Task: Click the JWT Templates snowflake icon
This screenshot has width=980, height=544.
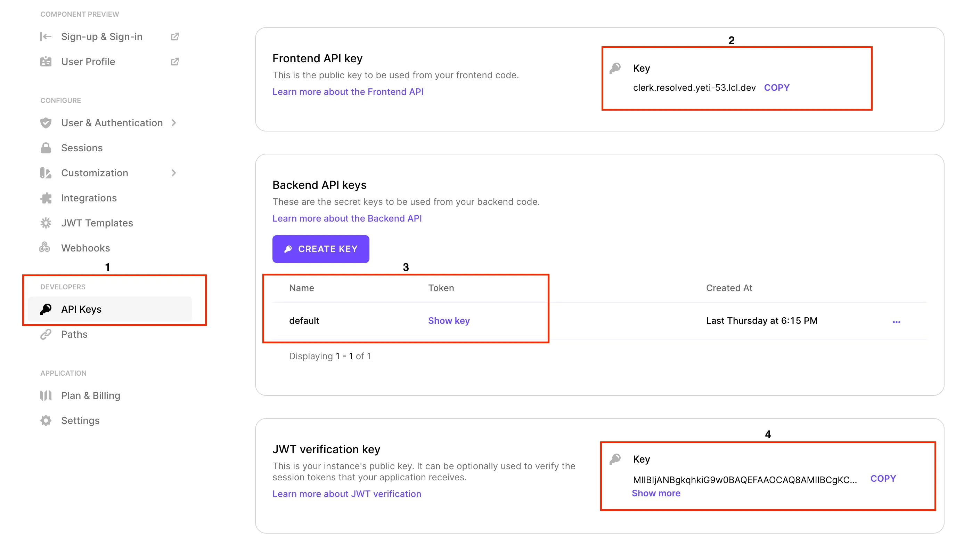Action: [46, 223]
